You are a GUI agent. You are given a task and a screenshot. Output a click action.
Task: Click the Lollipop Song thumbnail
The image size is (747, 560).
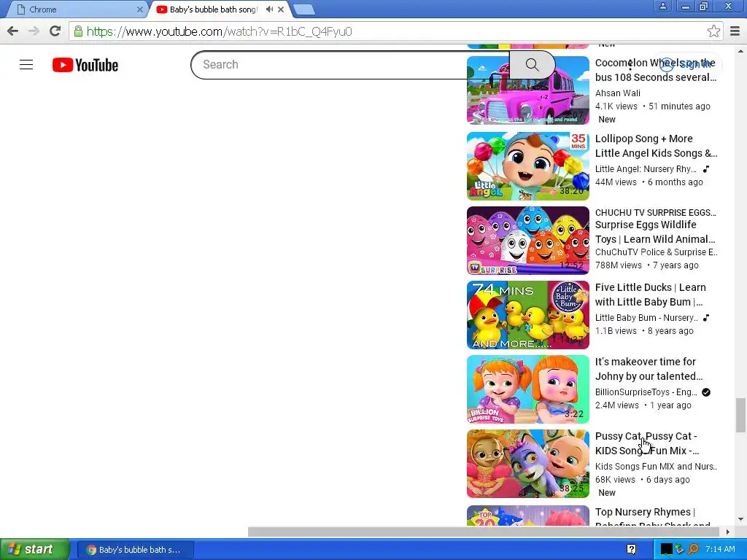pos(528,166)
